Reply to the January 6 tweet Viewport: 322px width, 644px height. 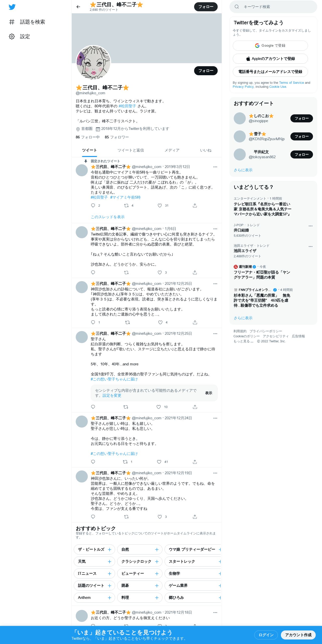click(93, 272)
